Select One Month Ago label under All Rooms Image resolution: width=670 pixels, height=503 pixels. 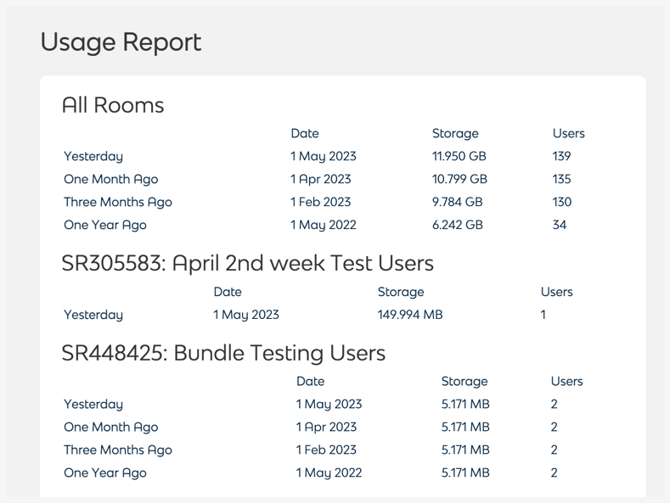(111, 179)
